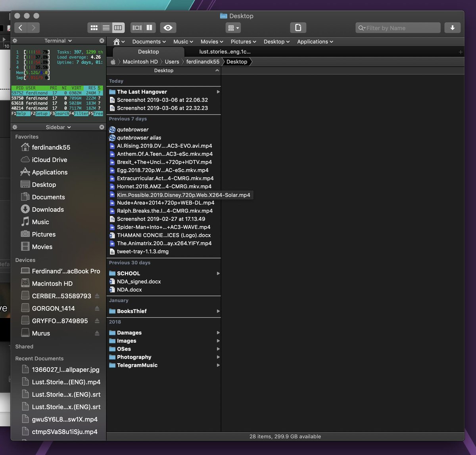Open Applications menu in favorites bar
The image size is (476, 455).
[315, 42]
